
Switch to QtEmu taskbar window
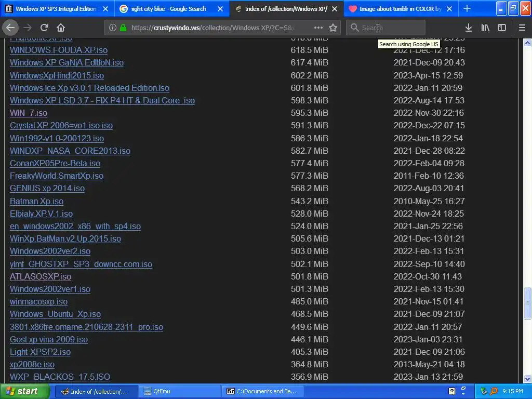point(180,392)
